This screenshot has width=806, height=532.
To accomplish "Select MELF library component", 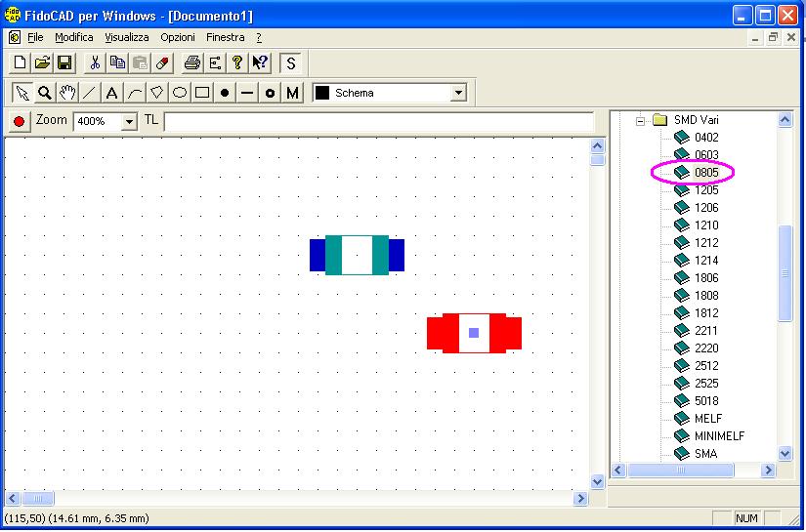I will coord(708,419).
